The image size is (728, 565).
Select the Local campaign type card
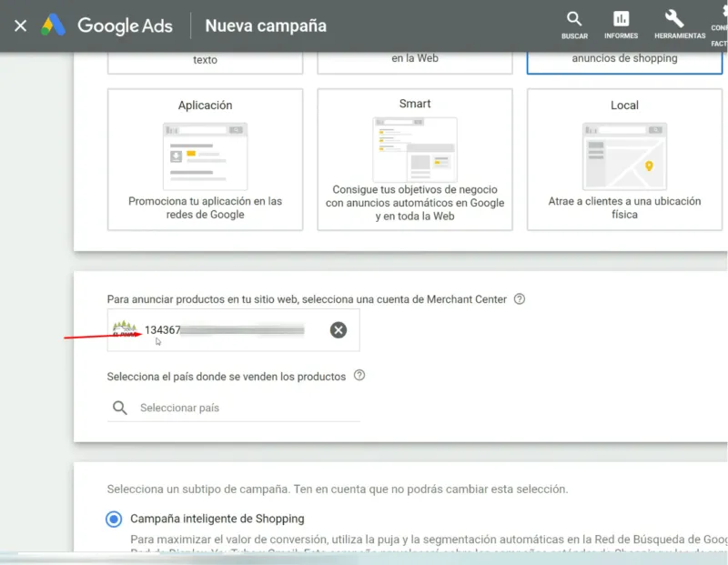point(624,160)
